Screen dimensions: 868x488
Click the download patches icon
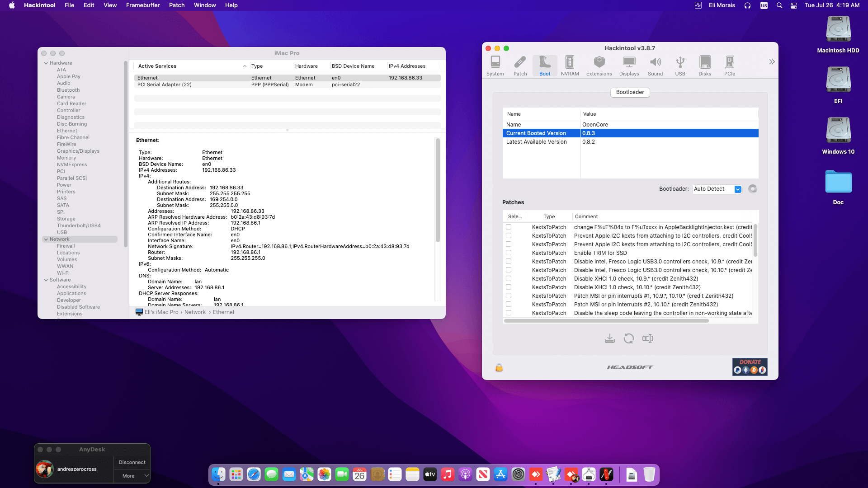(609, 338)
